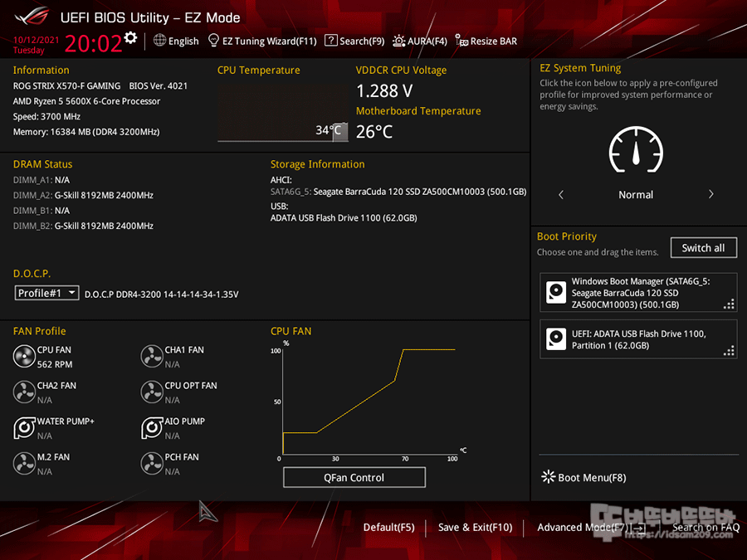Open AURA lighting icon
Image resolution: width=747 pixels, height=560 pixels.
pos(398,41)
